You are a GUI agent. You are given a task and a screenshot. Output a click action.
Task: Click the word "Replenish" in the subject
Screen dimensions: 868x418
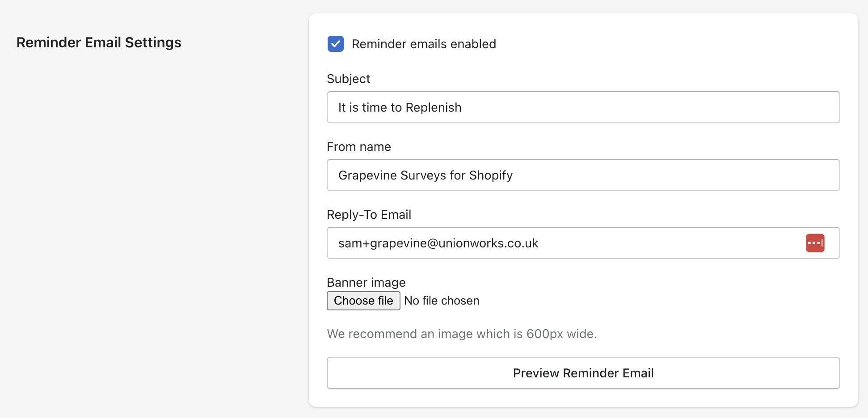[434, 108]
